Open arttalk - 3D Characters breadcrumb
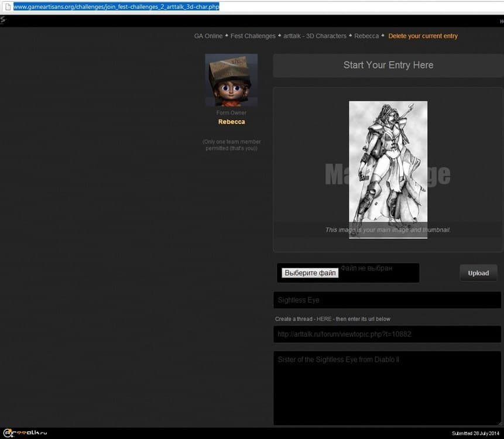 315,36
